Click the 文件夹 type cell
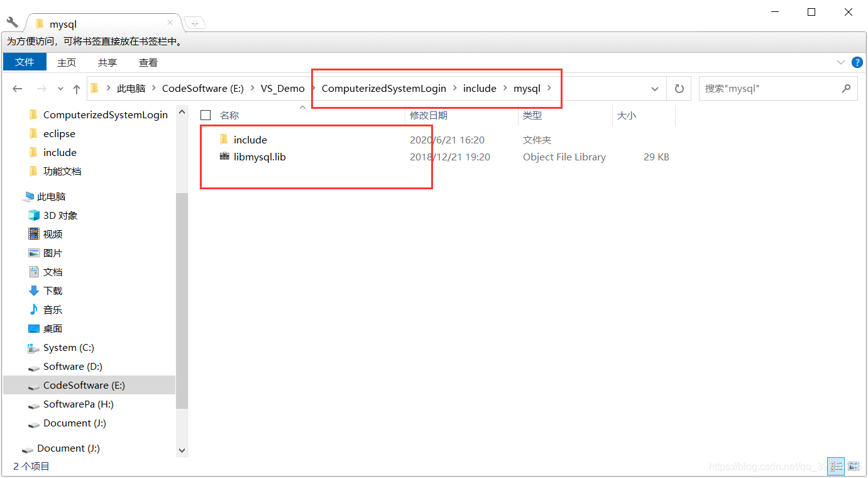The width and height of the screenshot is (868, 478). pyautogui.click(x=537, y=140)
